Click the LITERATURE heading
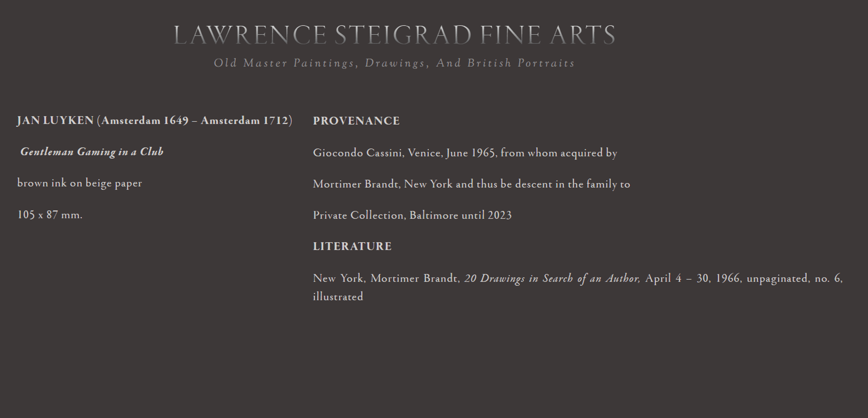Viewport: 868px width, 418px height. [352, 246]
